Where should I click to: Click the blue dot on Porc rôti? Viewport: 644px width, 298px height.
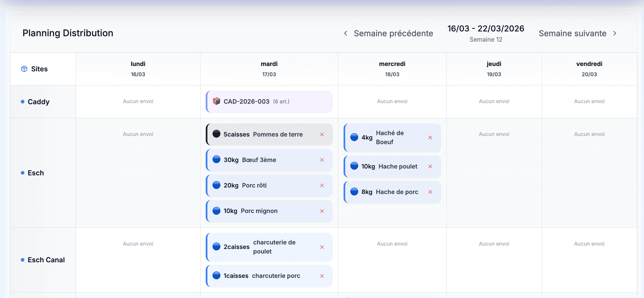pos(216,185)
